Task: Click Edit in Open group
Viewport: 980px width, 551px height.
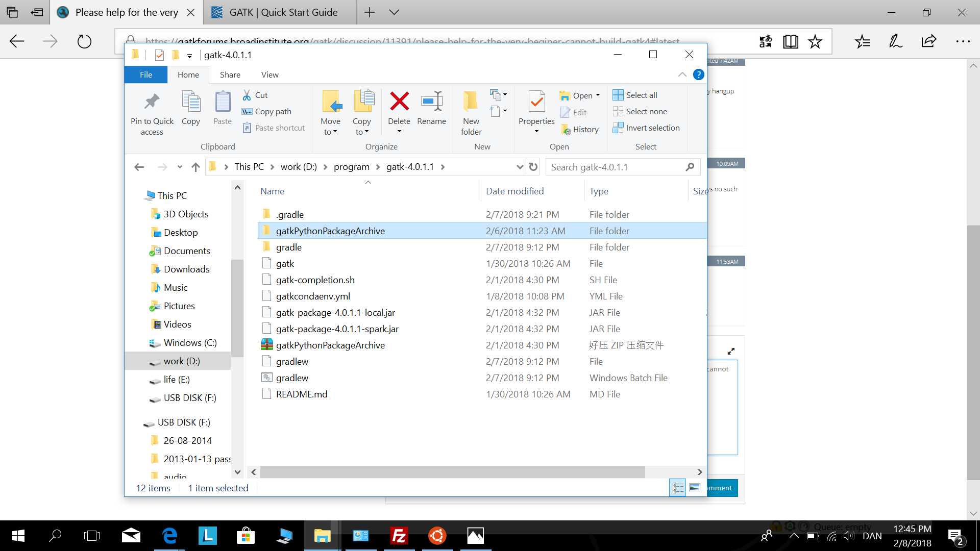Action: (574, 112)
